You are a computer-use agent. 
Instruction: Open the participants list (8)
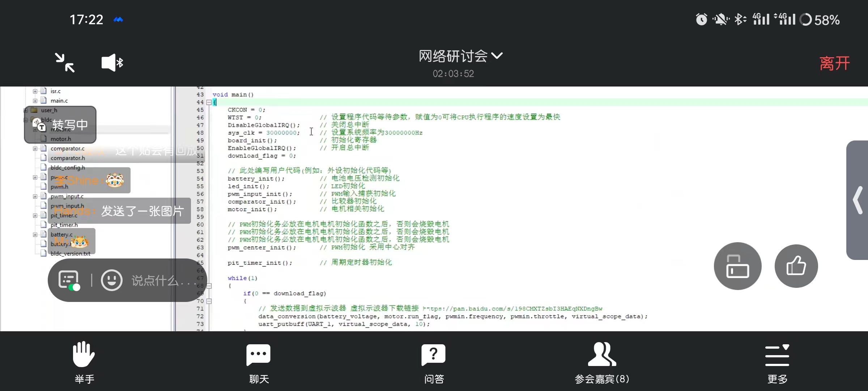(x=602, y=354)
